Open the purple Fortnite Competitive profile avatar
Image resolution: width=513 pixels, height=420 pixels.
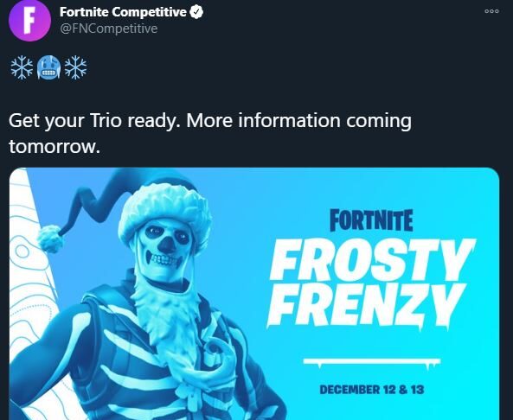click(29, 21)
